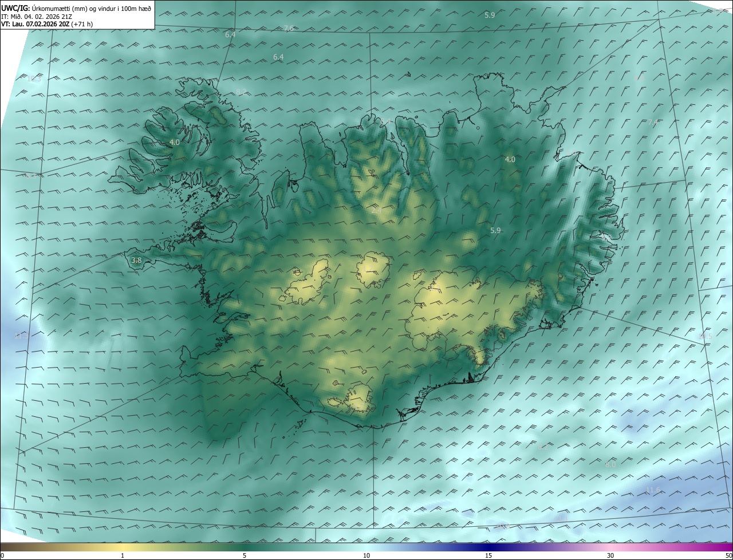Screen dimensions: 733x560
Task: Click the colorbar tick label "50"
Action: pos(728,555)
